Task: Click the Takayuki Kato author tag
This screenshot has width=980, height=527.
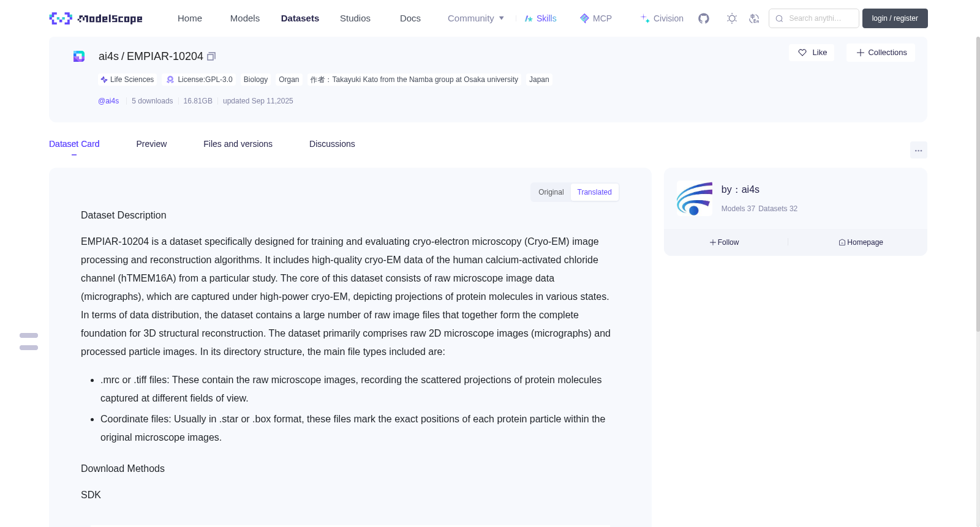Action: (414, 80)
